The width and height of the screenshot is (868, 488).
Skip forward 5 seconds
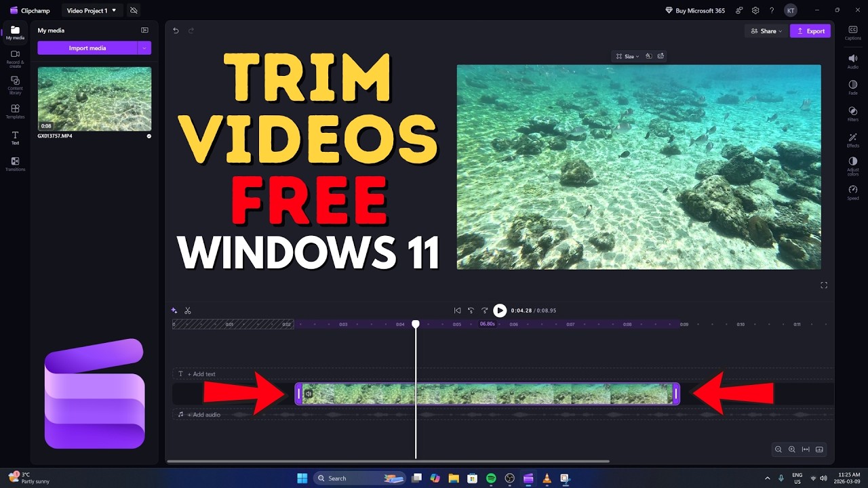484,310
